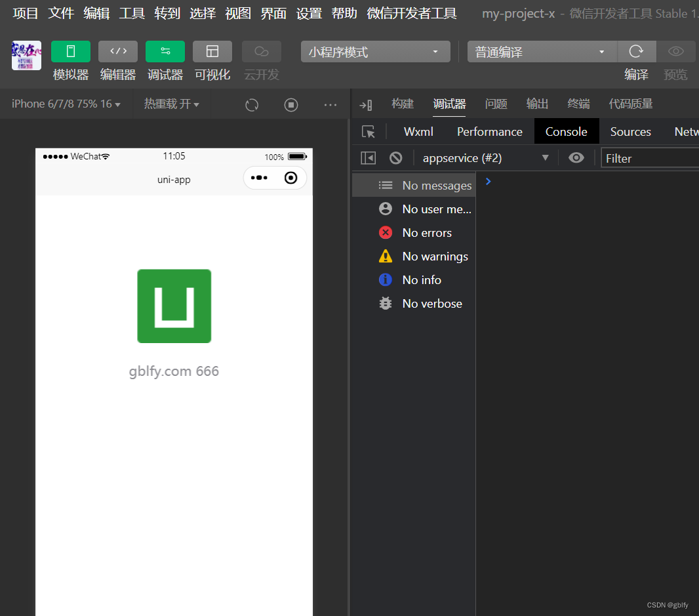Select the inspect element cursor icon
This screenshot has height=616, width=699.
(368, 131)
